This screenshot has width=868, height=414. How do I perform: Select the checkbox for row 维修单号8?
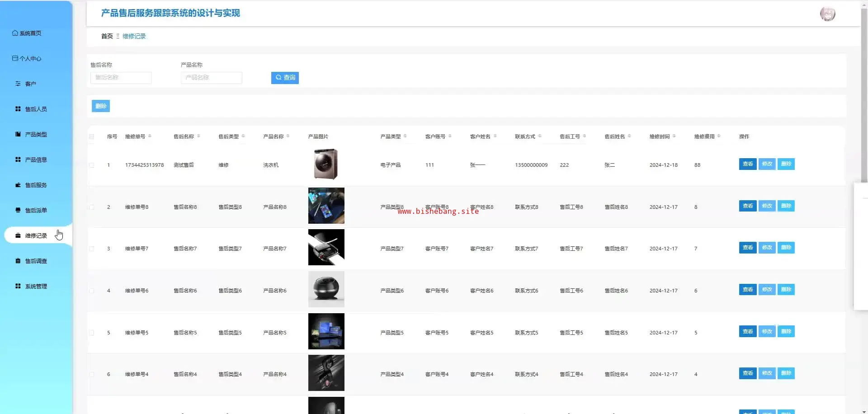92,207
